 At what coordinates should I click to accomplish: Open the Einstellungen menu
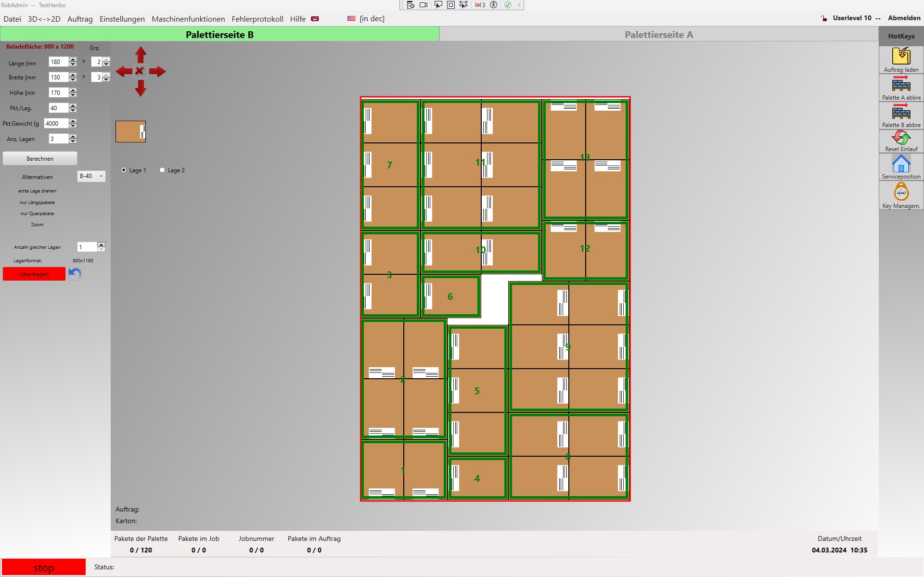click(122, 19)
